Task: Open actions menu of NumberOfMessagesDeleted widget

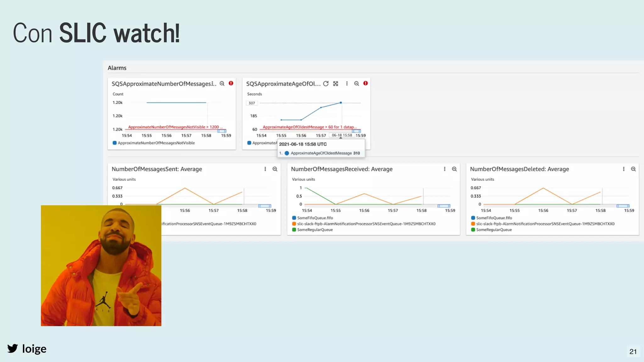Action: click(624, 169)
